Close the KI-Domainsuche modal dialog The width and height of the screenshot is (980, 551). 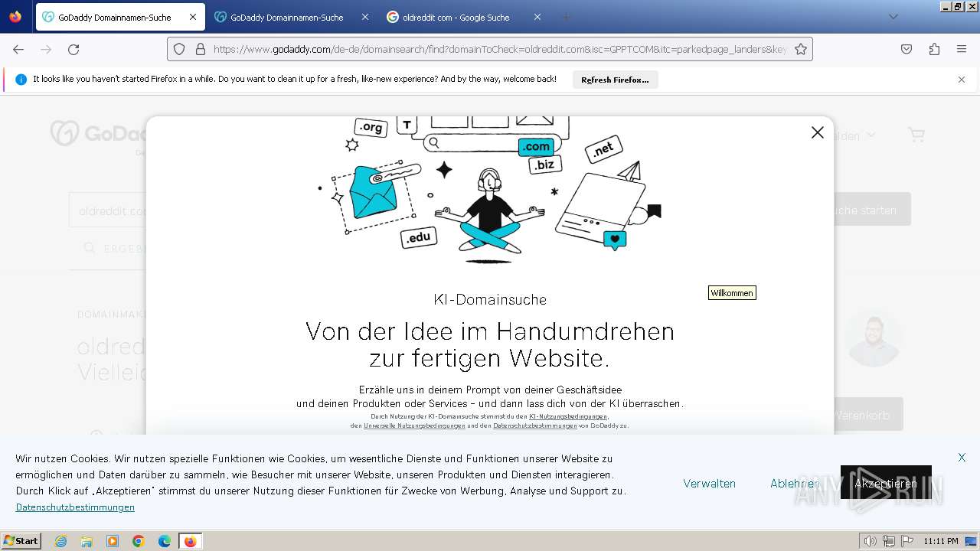click(817, 132)
